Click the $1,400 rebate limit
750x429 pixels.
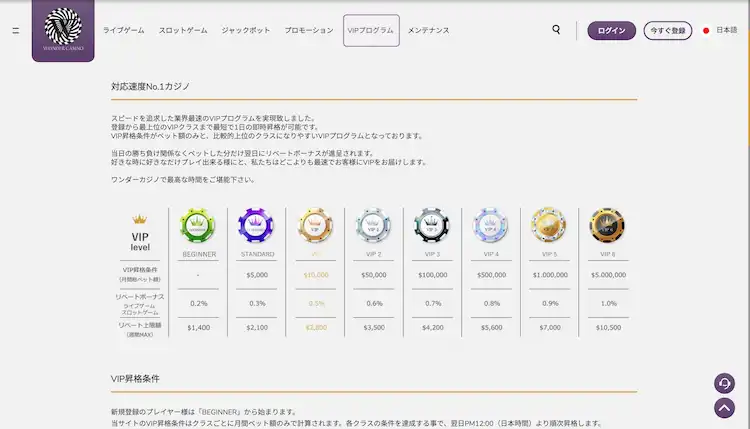199,328
